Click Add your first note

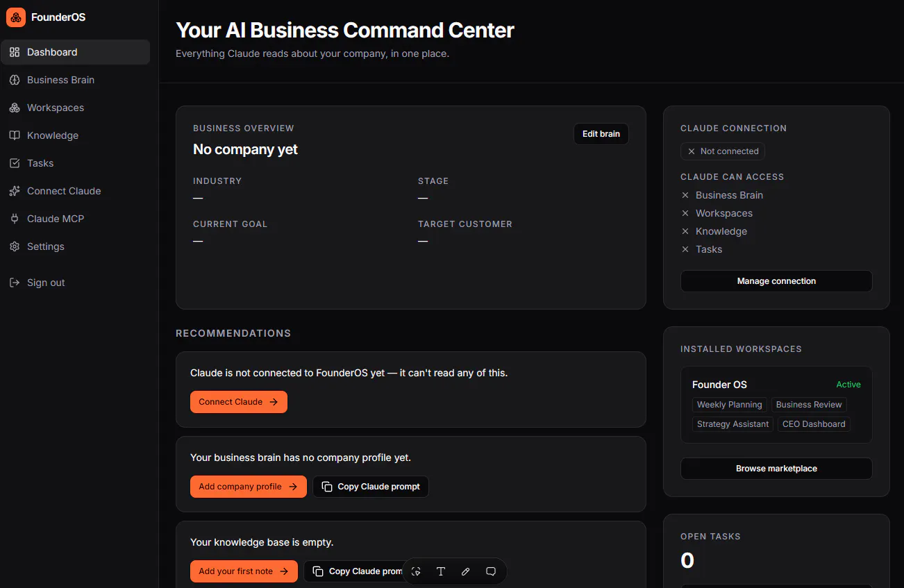pyautogui.click(x=244, y=571)
